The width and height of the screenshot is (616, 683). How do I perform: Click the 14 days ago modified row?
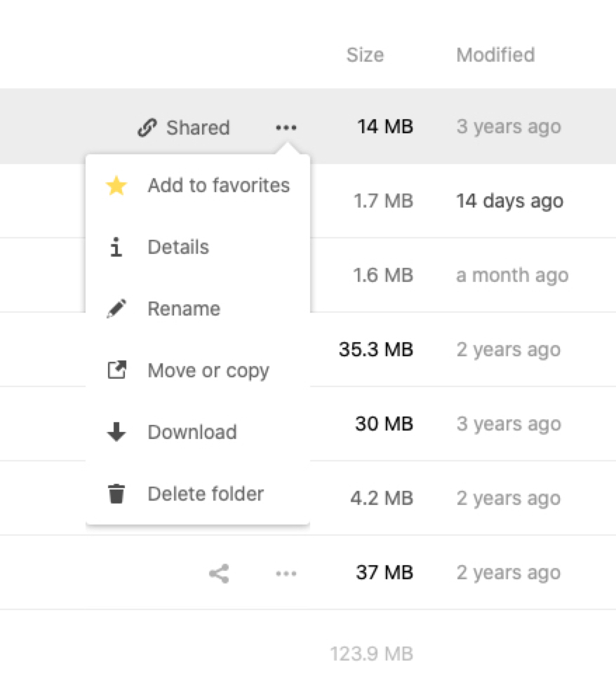click(x=509, y=201)
